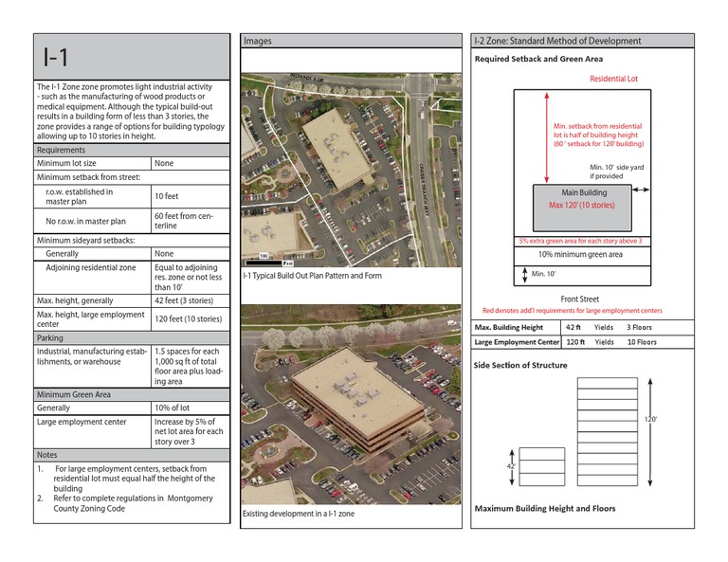Select the oblique aerial photo of existing development

(x=351, y=405)
